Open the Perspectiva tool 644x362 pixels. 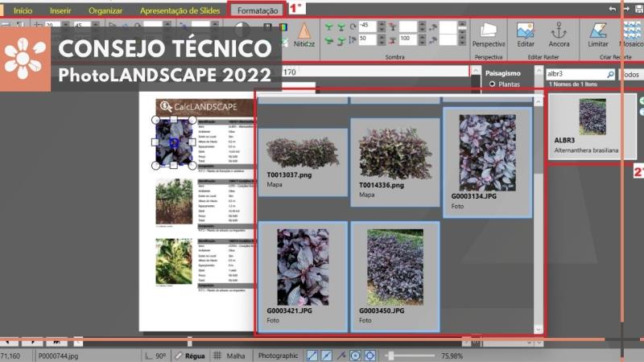489,35
